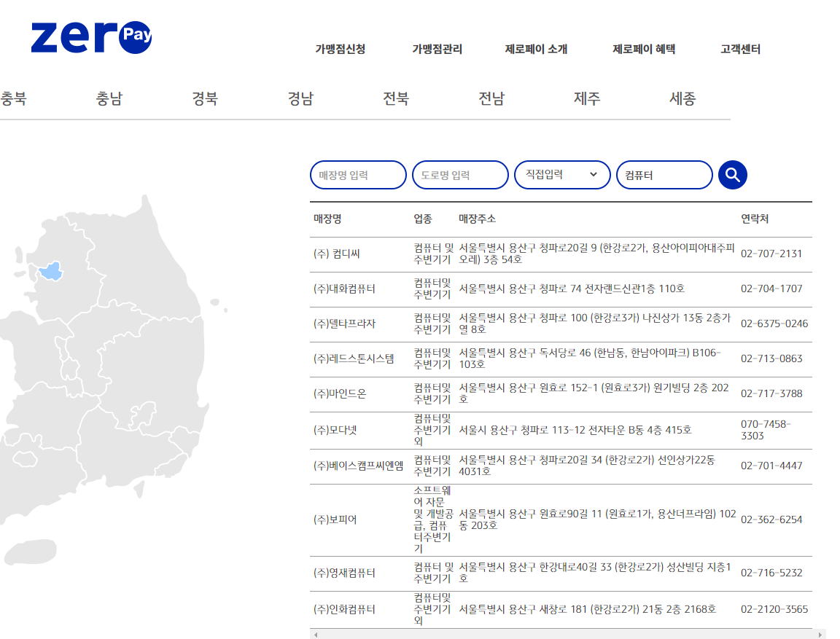840x639 pixels.
Task: Click phone number 070-7458-3303
Action: pyautogui.click(x=766, y=430)
